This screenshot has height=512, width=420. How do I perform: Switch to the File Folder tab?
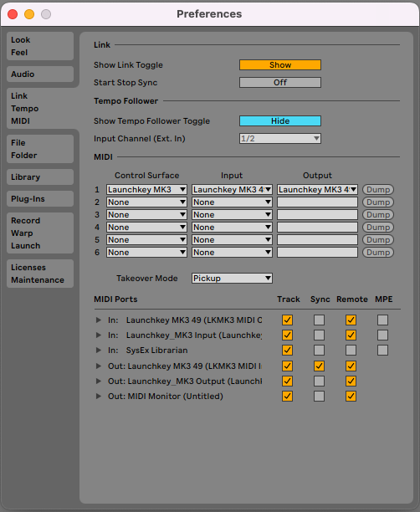point(40,149)
